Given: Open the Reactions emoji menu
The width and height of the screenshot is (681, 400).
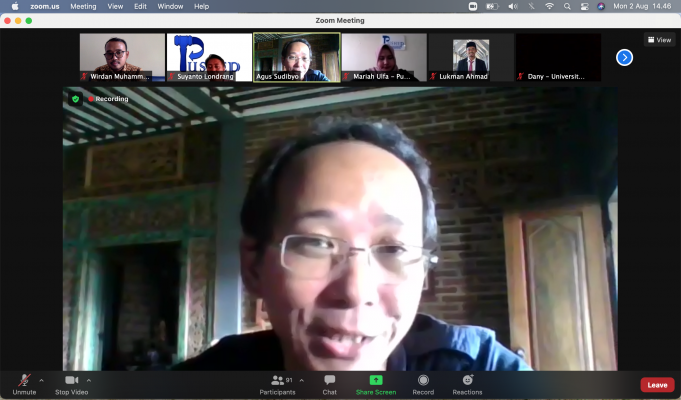Looking at the screenshot, I should tap(467, 381).
